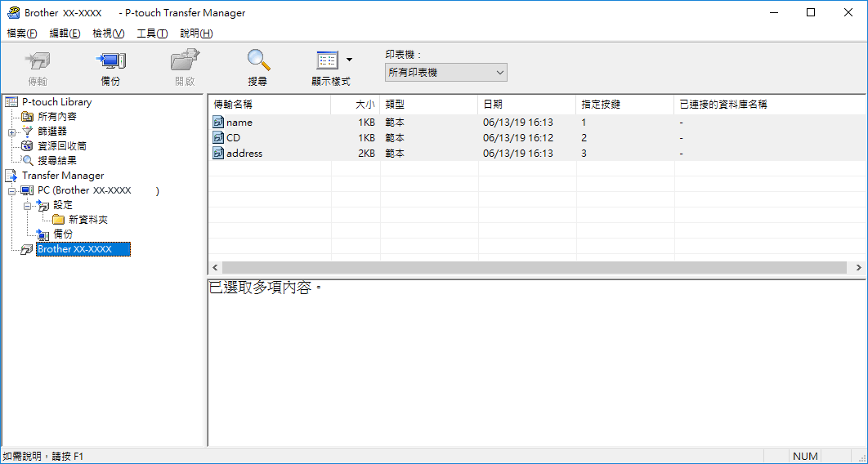Viewport: 868px width, 464px height.
Task: Sort by the 已連接的資料庫名稱 column header
Action: point(771,105)
